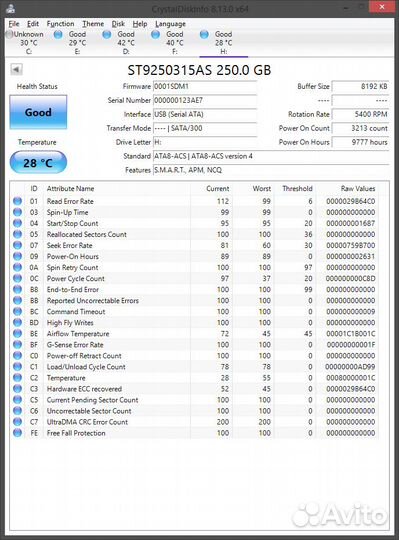Image resolution: width=399 pixels, height=540 pixels.
Task: Click the status icon for Seek Error Rate
Action: tap(17, 245)
